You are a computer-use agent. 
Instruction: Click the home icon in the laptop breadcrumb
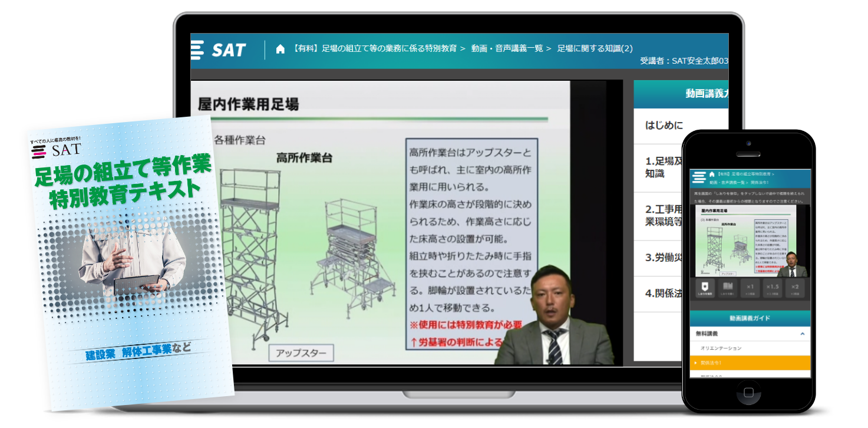[x=280, y=49]
